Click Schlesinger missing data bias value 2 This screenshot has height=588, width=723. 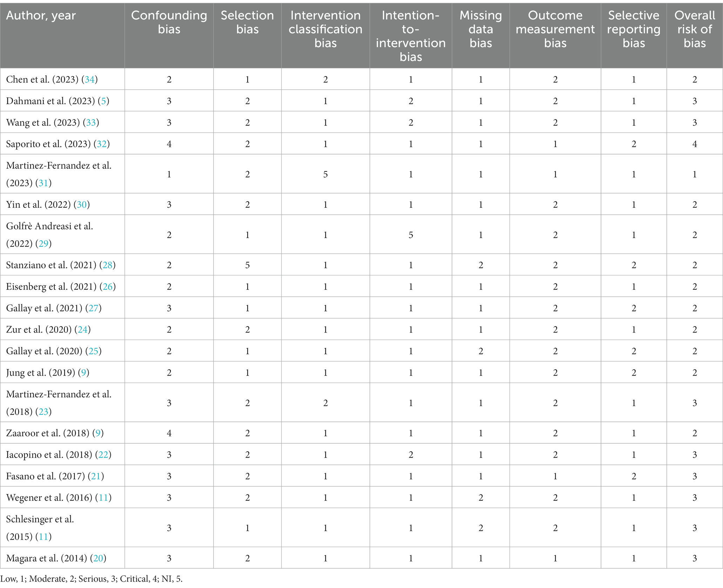point(481,528)
